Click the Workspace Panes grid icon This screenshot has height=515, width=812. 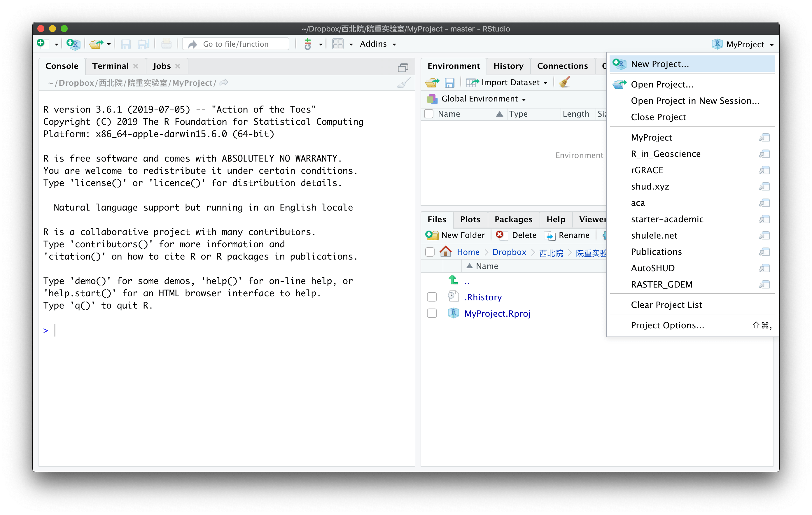pos(337,44)
